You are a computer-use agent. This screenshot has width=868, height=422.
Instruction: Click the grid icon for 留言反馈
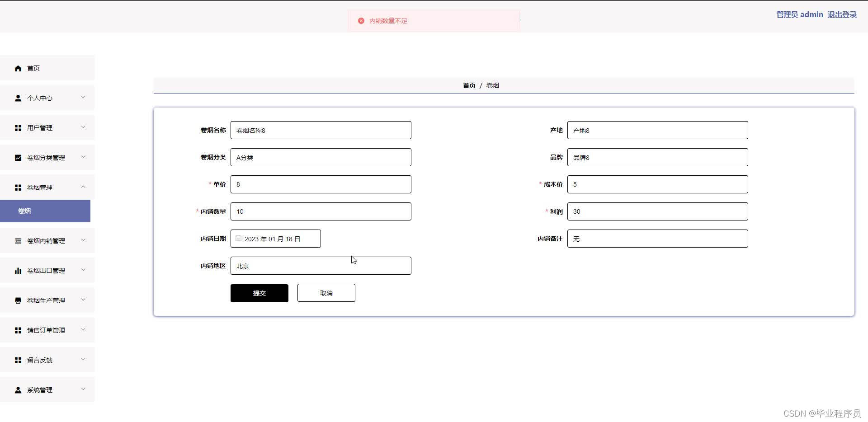click(18, 360)
